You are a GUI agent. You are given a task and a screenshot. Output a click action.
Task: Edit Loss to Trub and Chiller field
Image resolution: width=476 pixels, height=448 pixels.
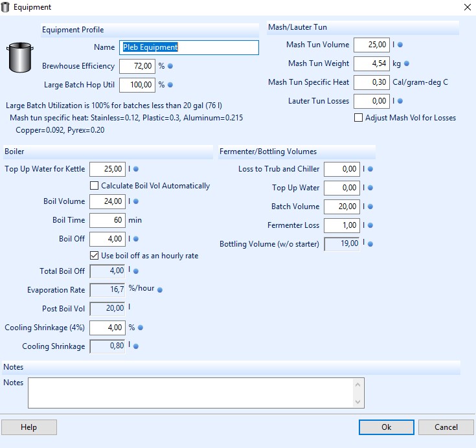[x=342, y=170]
